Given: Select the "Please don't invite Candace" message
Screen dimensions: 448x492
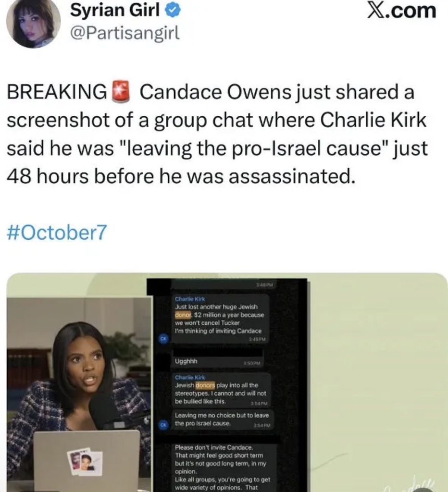Looking at the screenshot, I should point(224,467).
